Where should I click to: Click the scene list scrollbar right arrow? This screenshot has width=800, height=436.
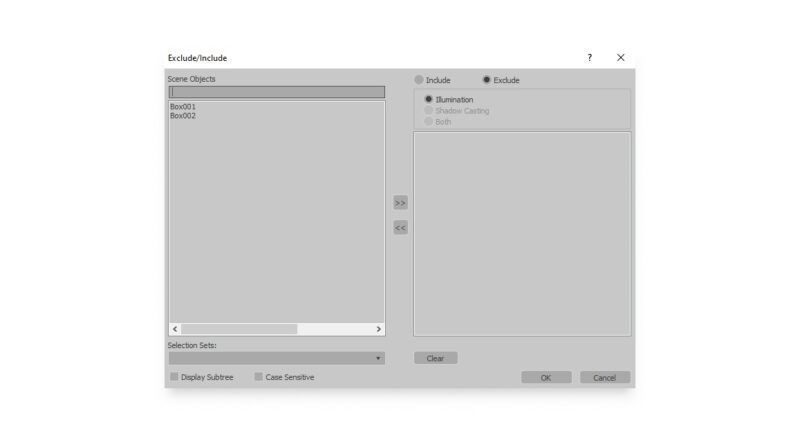(379, 329)
